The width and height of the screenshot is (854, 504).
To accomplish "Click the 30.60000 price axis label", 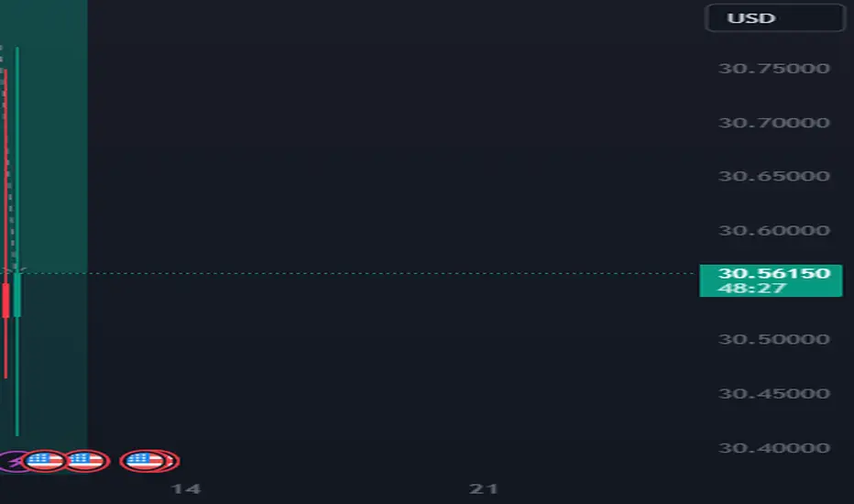I will 774,231.
